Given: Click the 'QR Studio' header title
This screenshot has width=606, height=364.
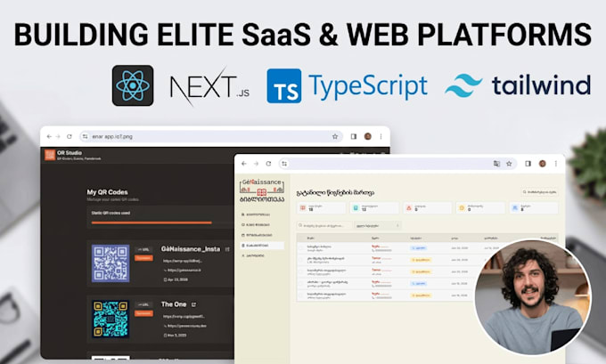Looking at the screenshot, I should [70, 152].
